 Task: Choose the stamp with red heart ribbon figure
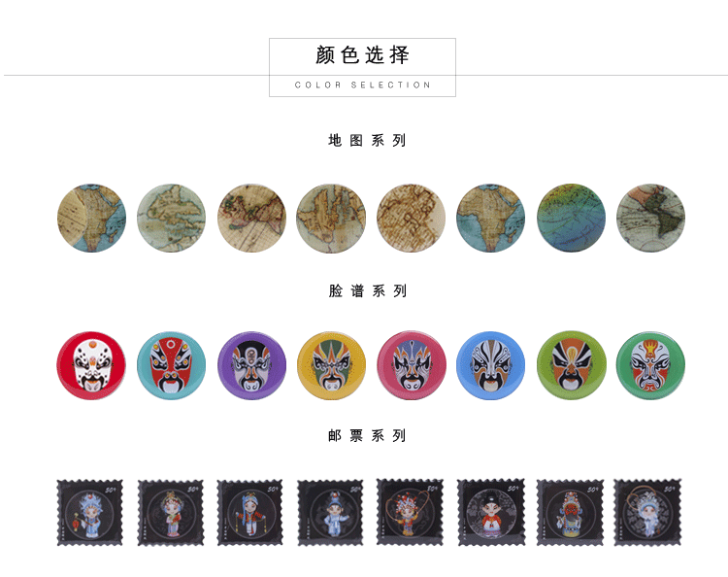pyautogui.click(x=410, y=512)
